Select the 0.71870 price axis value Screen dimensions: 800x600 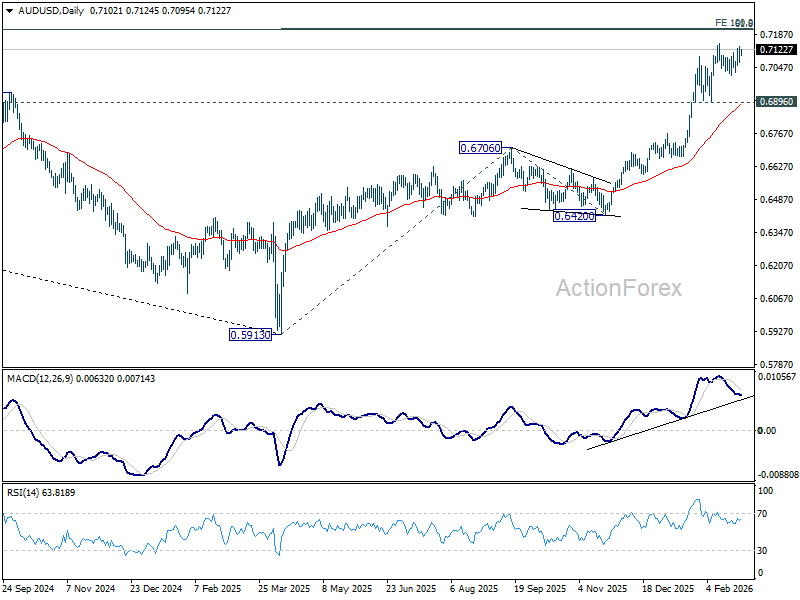[777, 35]
